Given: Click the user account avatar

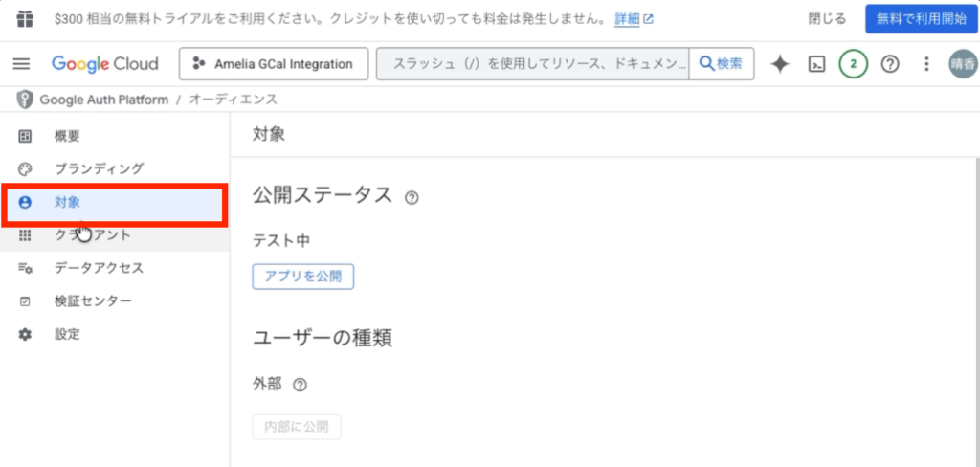Looking at the screenshot, I should point(962,64).
